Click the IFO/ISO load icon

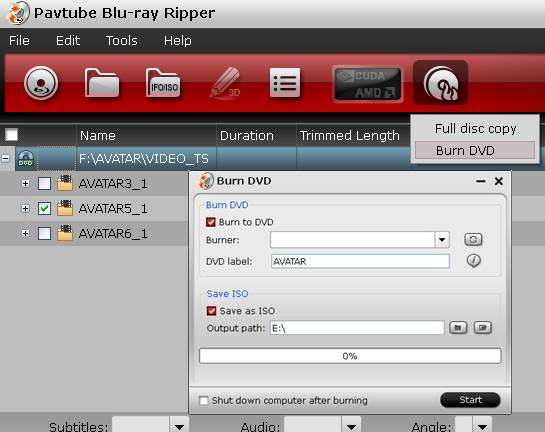point(163,83)
